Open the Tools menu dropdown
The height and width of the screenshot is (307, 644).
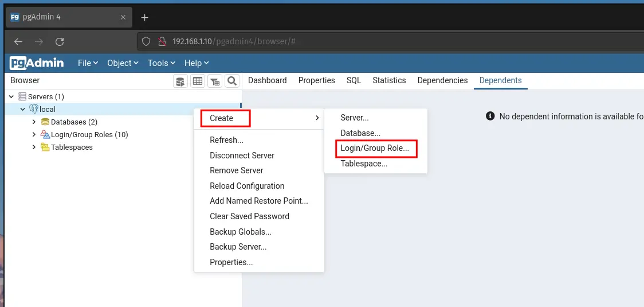[x=162, y=63]
